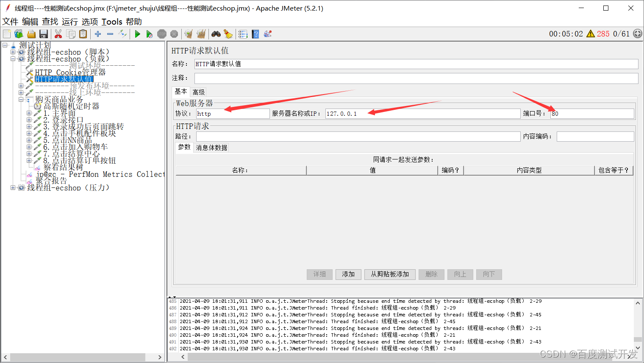Click the 协议 input field
Screen dimensions: 644x363
[x=233, y=114]
